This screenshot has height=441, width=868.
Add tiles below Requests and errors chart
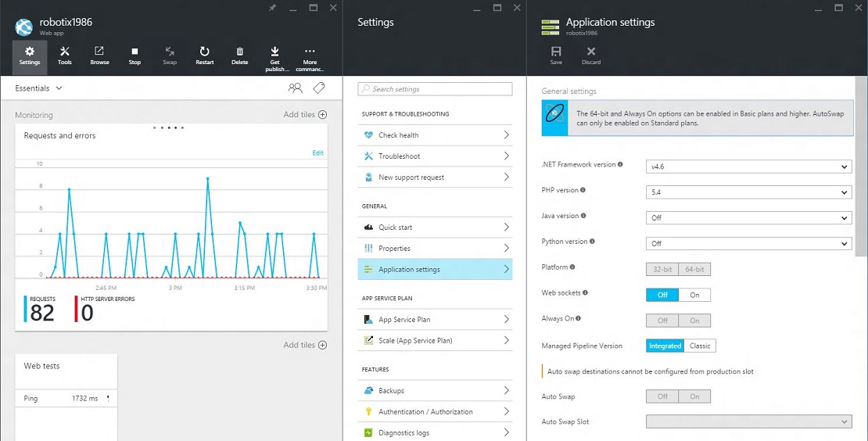pyautogui.click(x=305, y=345)
